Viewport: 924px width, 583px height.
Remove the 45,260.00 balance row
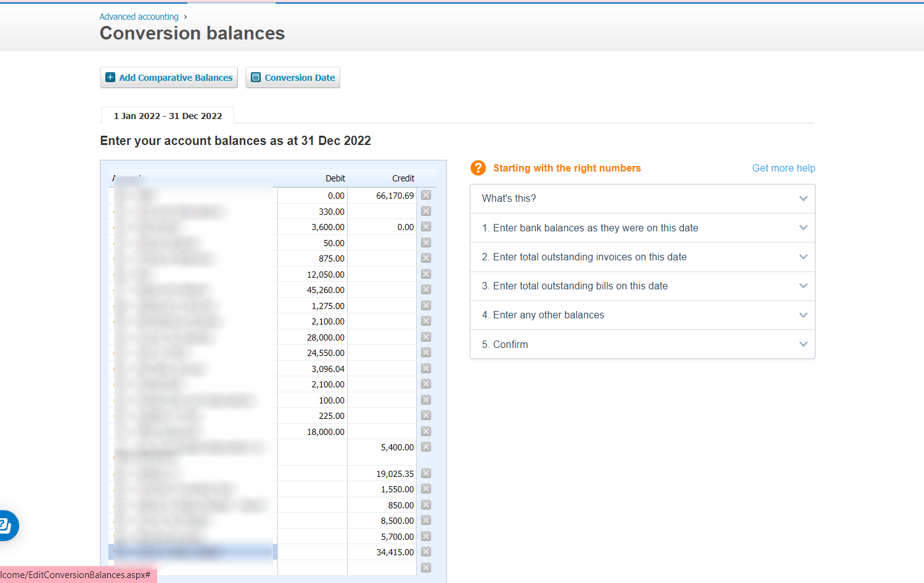(426, 289)
